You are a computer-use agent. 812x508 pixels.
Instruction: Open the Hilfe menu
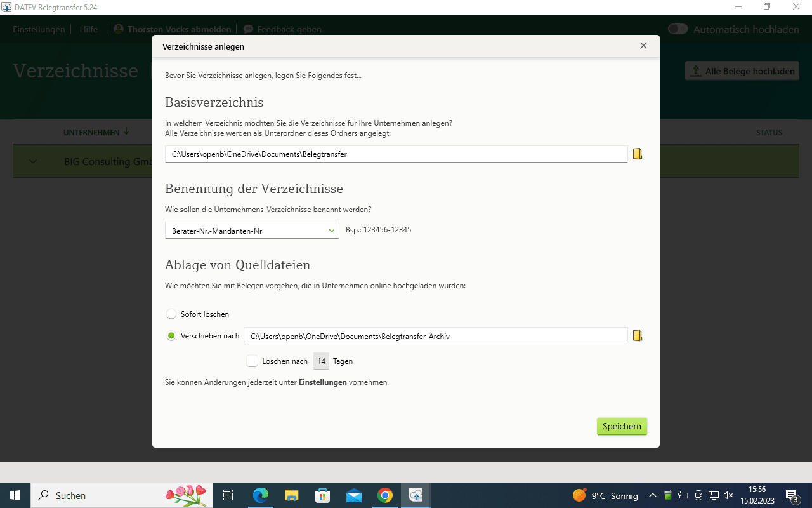[89, 29]
